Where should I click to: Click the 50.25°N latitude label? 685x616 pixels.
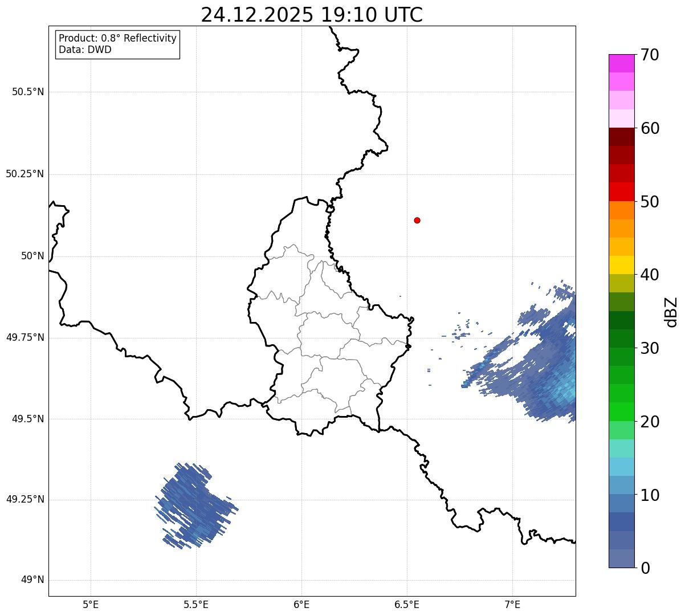pos(25,174)
